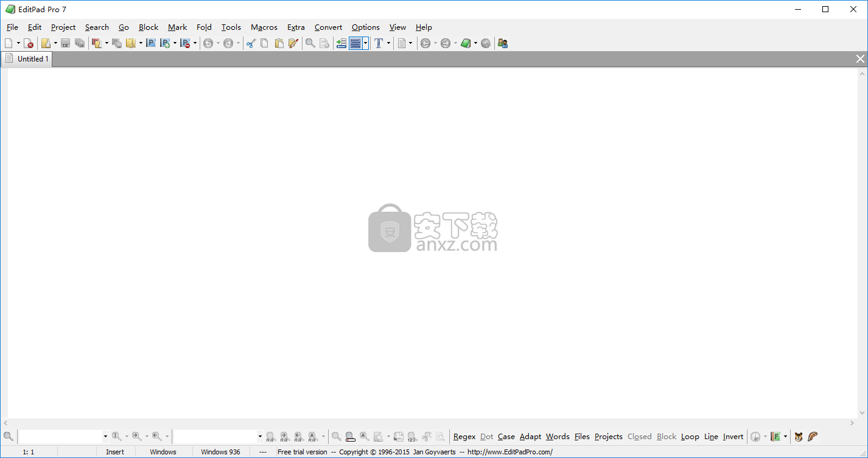Screen dimensions: 868x458
Task: Click the replace text input field
Action: 214,437
